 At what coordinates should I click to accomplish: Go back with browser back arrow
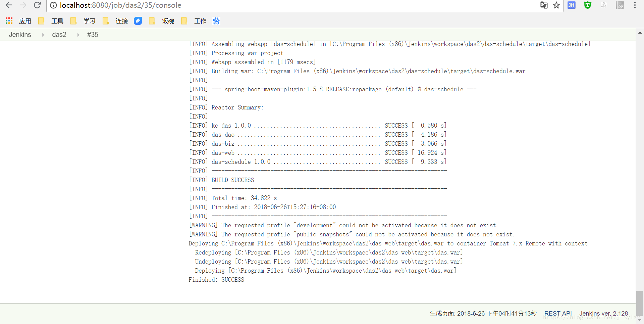click(x=9, y=5)
